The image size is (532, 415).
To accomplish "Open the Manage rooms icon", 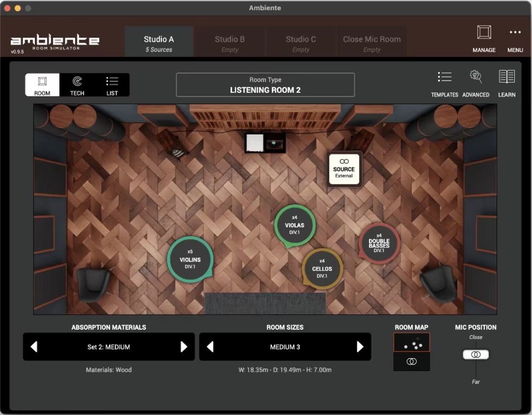I will tap(484, 33).
